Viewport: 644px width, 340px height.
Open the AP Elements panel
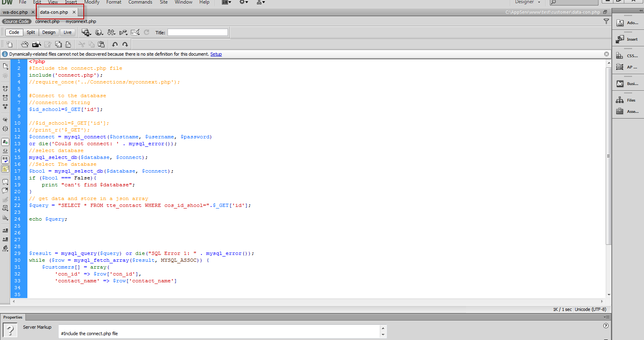pyautogui.click(x=627, y=67)
